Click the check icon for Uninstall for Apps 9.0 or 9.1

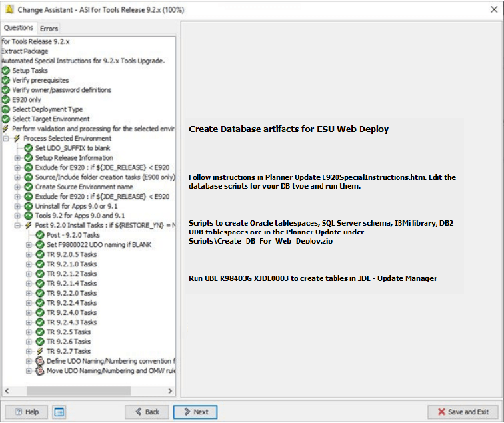coord(29,206)
